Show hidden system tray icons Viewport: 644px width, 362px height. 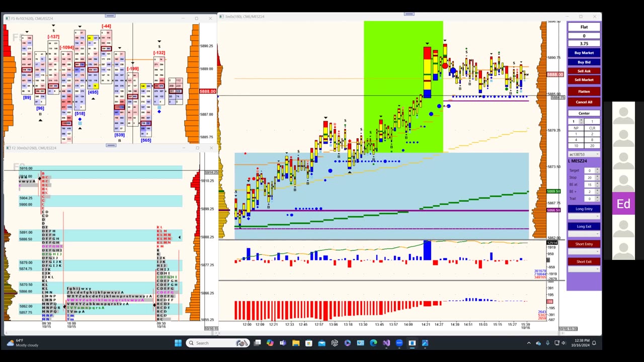click(529, 343)
